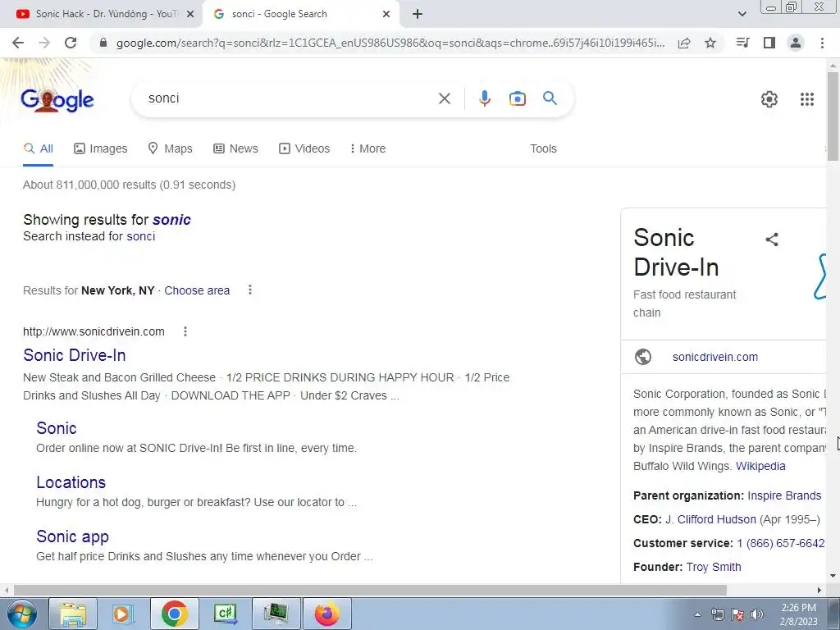Search instead for sonci

tap(141, 236)
